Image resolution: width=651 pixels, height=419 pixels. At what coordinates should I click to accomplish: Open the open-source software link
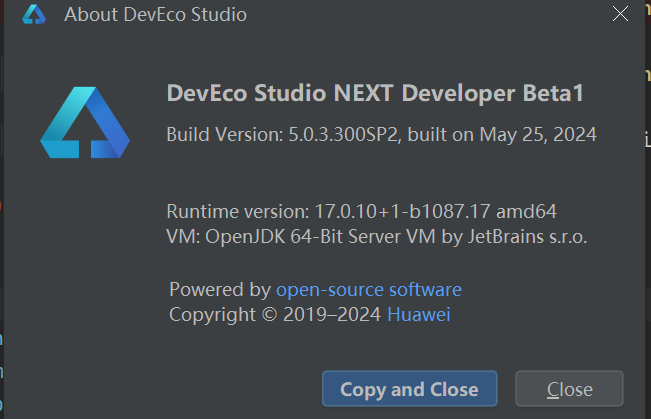[369, 289]
